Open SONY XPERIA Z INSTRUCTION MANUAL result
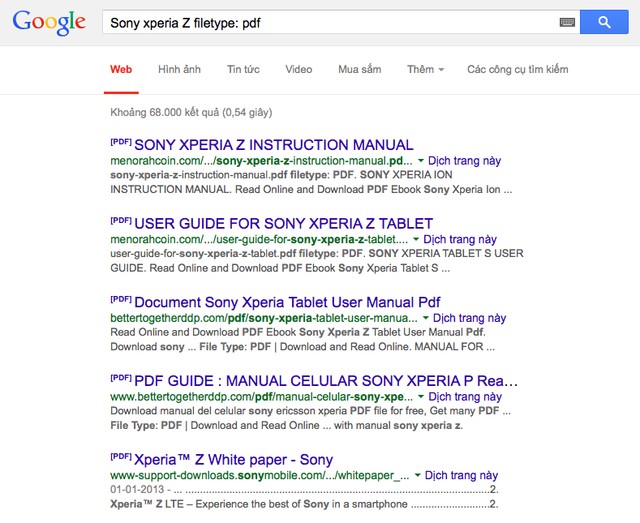Image resolution: width=640 pixels, height=523 pixels. 273,145
